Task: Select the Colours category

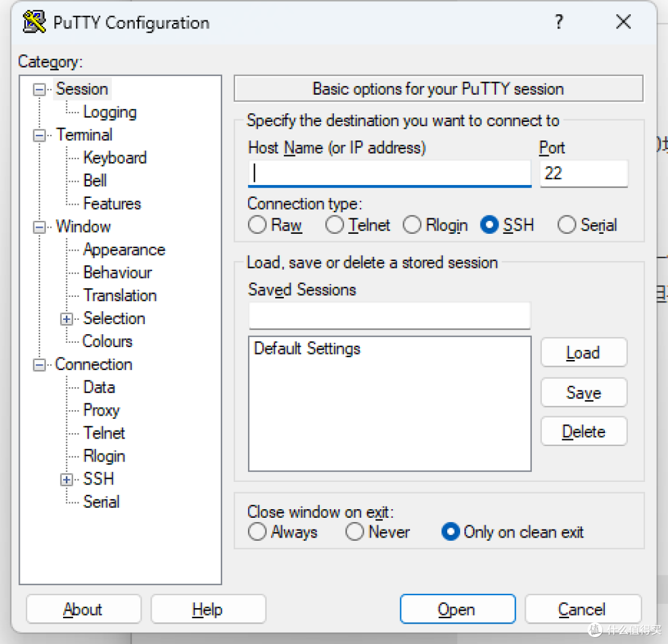Action: click(108, 341)
